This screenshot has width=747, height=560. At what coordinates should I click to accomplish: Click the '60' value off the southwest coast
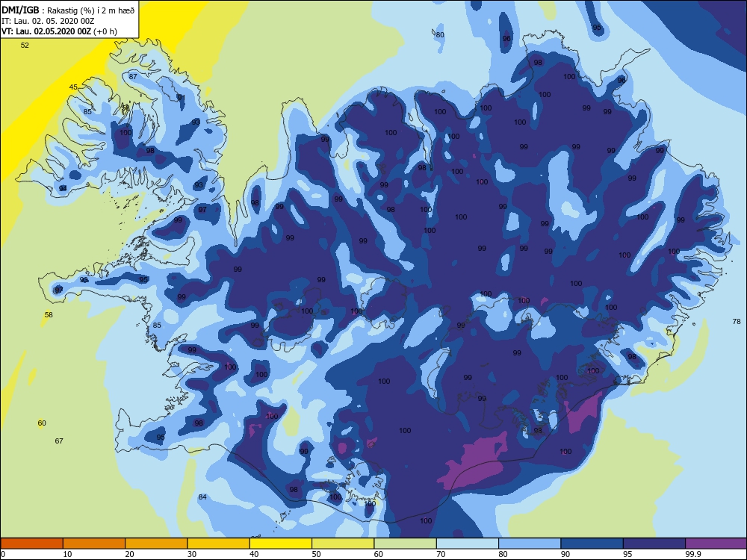[42, 423]
